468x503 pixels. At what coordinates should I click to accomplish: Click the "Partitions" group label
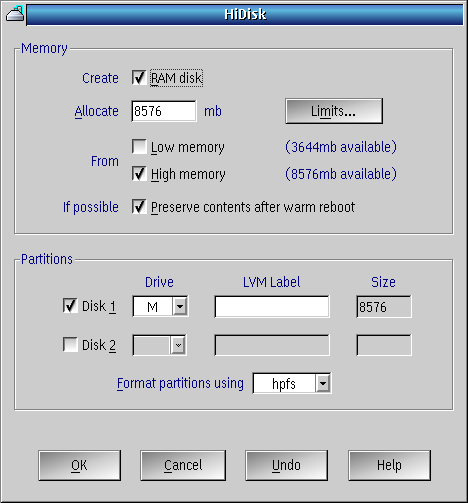pos(47,259)
